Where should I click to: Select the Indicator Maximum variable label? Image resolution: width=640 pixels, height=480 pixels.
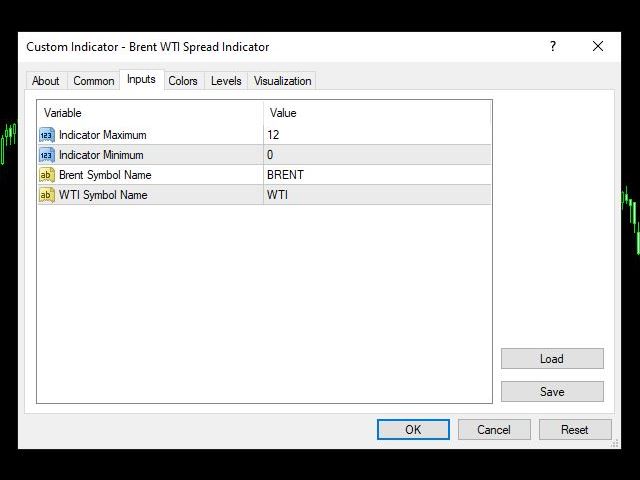[x=102, y=135]
